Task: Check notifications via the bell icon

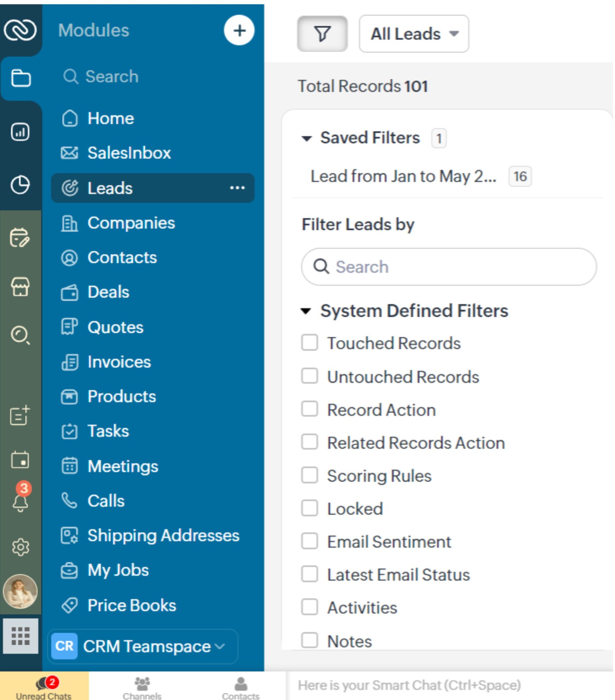Action: pyautogui.click(x=19, y=503)
